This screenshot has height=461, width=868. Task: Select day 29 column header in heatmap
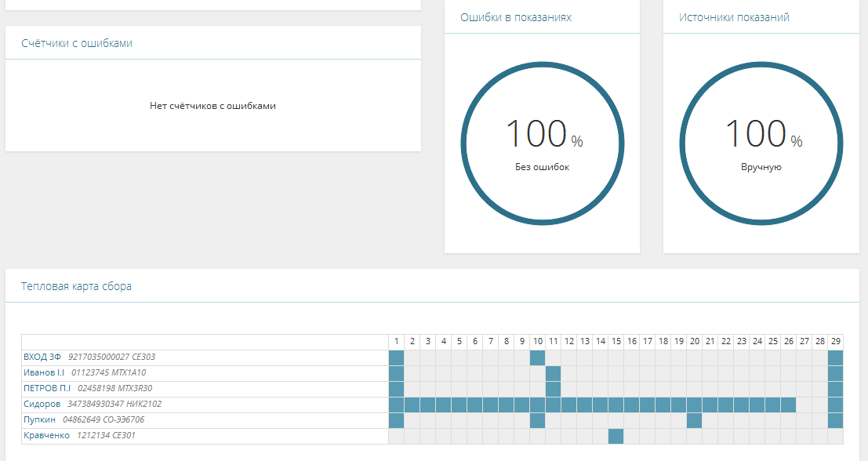[x=835, y=342]
